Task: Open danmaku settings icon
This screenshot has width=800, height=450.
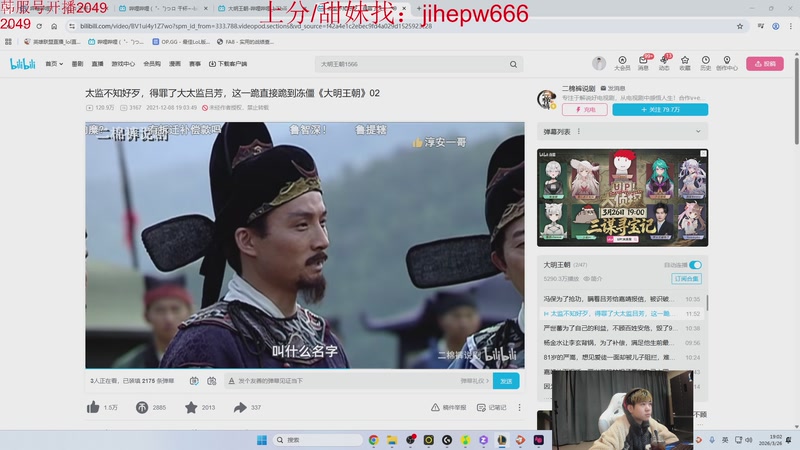Action: tap(212, 381)
